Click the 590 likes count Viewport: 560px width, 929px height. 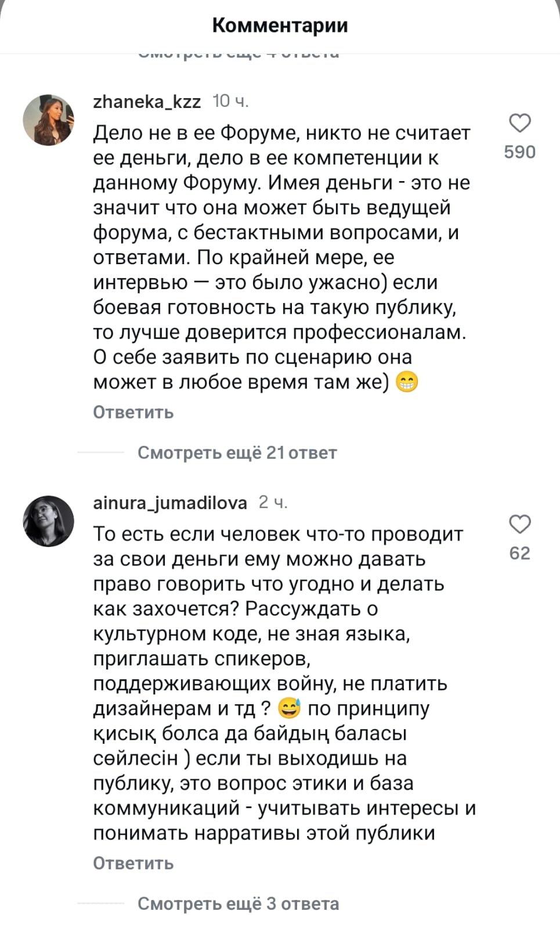pyautogui.click(x=520, y=152)
